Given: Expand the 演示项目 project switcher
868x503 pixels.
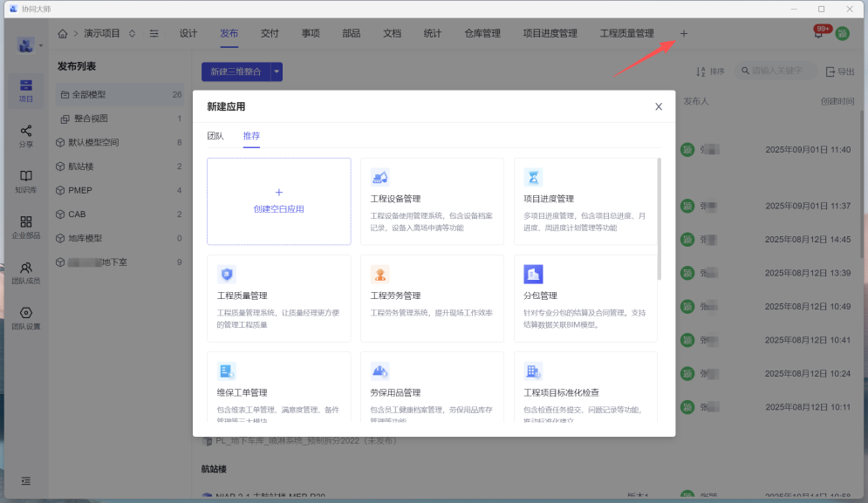Looking at the screenshot, I should (132, 34).
